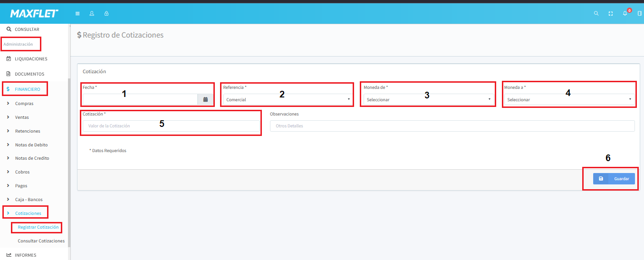
Task: Open the user profile icon in header
Action: tap(92, 13)
